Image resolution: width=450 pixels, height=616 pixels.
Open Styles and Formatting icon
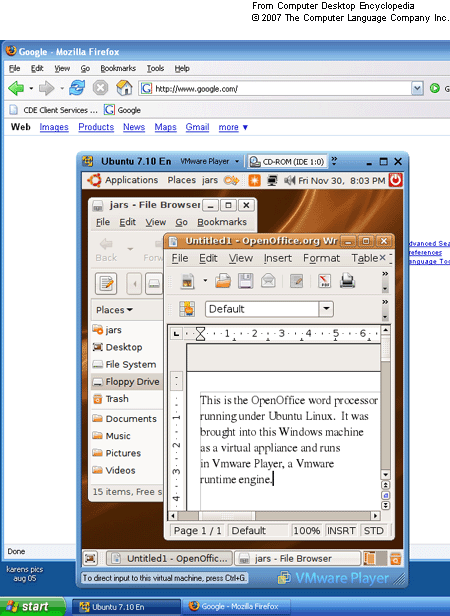click(187, 309)
